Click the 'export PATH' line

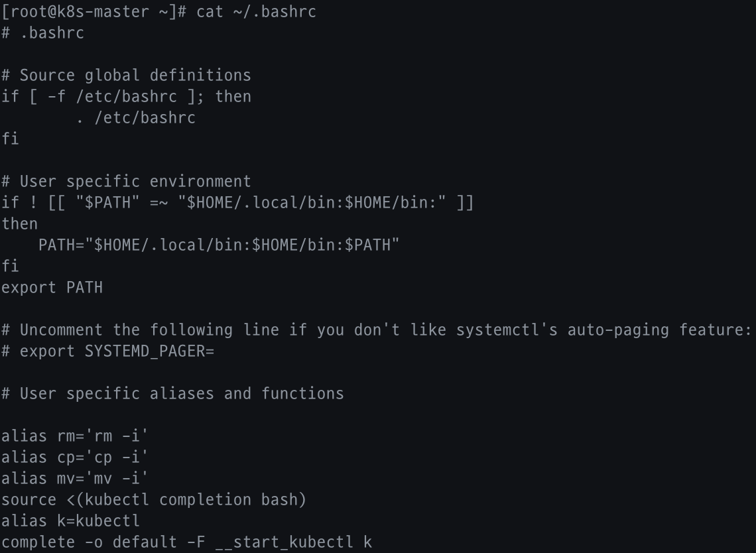(x=52, y=288)
